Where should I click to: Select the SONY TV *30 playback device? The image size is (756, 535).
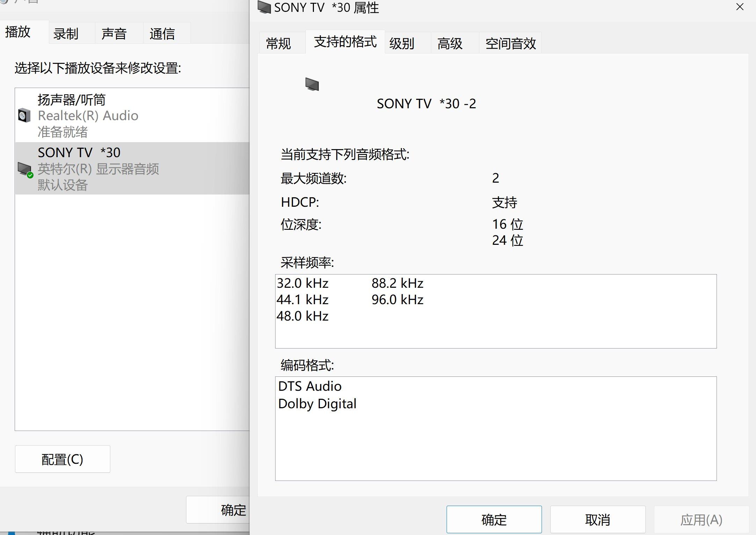click(x=132, y=168)
